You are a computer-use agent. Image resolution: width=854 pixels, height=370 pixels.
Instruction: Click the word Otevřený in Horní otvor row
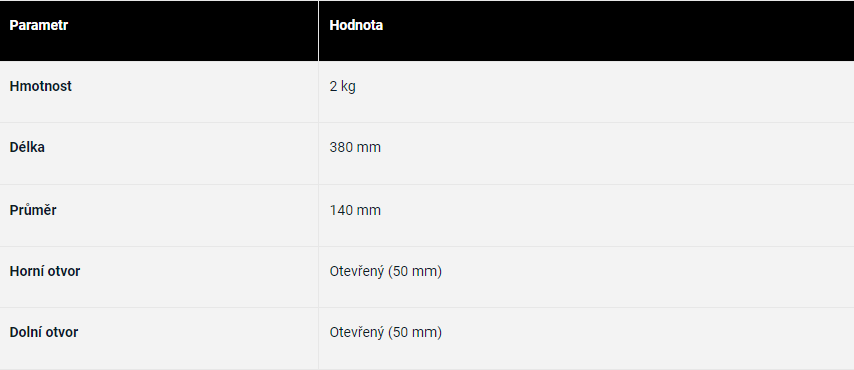pyautogui.click(x=357, y=271)
